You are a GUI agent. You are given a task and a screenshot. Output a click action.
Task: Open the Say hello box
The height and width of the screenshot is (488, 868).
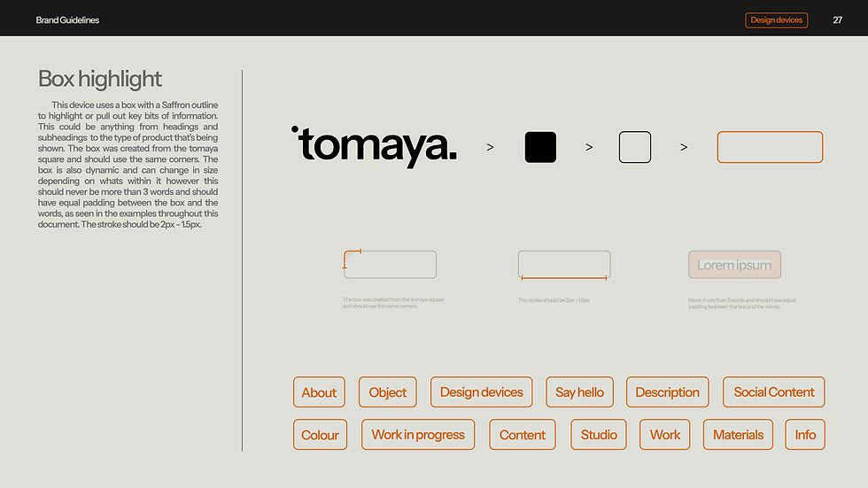(x=579, y=392)
